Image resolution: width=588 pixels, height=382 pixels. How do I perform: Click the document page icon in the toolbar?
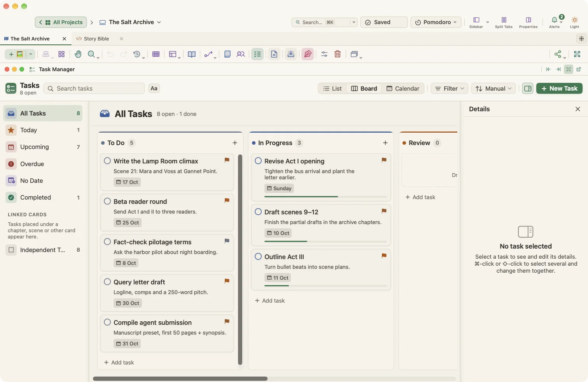click(274, 54)
